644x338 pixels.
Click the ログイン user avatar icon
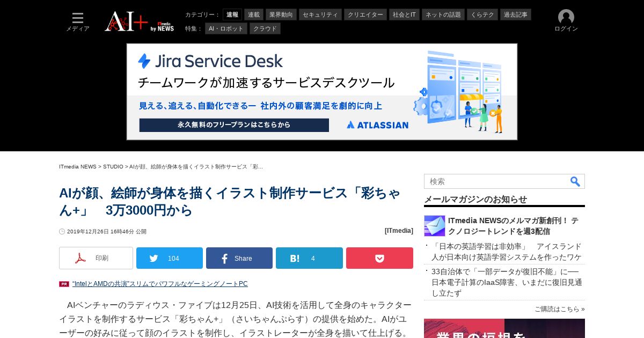point(566,17)
